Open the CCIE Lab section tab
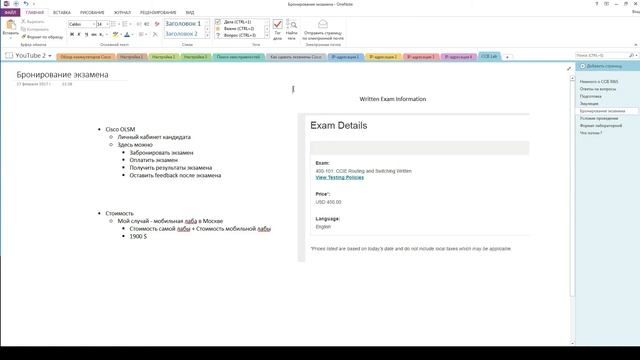 click(x=489, y=56)
